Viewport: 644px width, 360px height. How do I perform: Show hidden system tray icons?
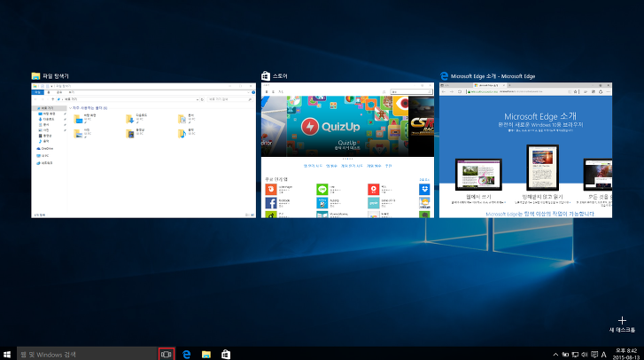[x=555, y=355]
